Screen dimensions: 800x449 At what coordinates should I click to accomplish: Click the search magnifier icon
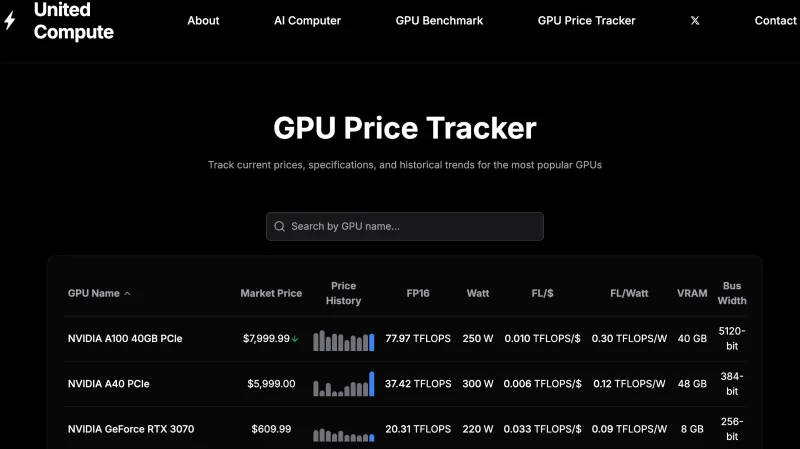pos(280,227)
